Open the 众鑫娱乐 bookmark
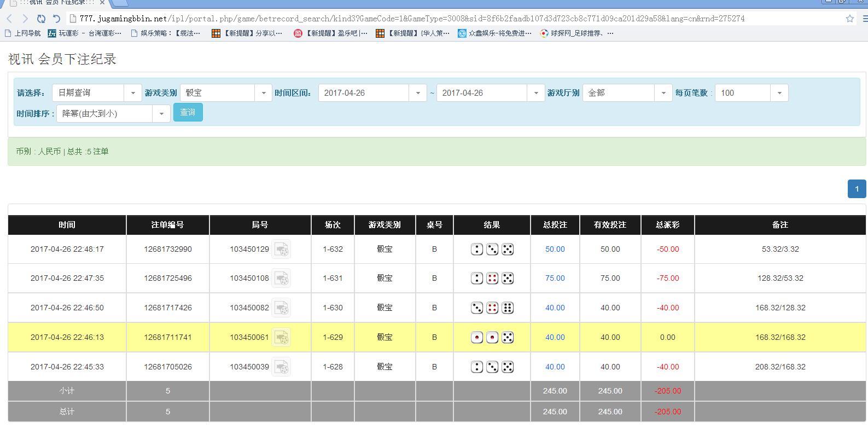Viewport: 868px width, 428px height. point(494,33)
